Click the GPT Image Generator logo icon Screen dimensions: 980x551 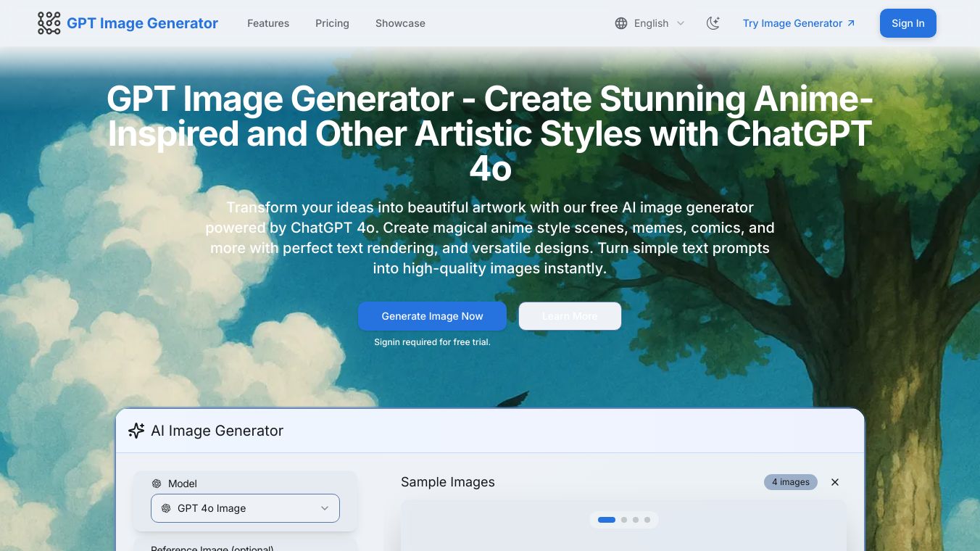pos(48,22)
